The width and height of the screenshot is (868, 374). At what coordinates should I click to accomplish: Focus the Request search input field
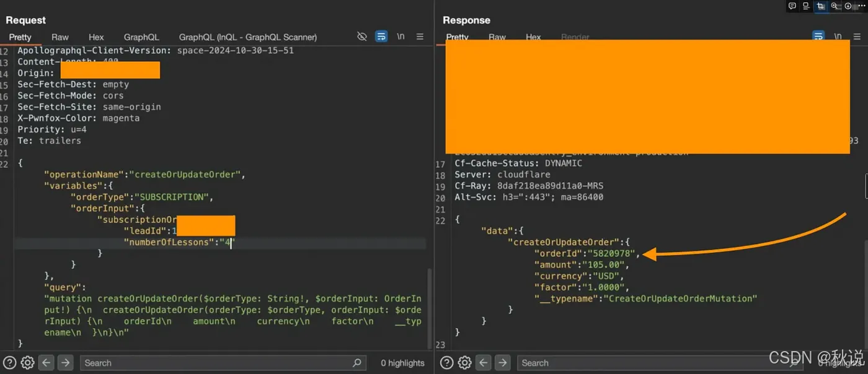coord(223,363)
